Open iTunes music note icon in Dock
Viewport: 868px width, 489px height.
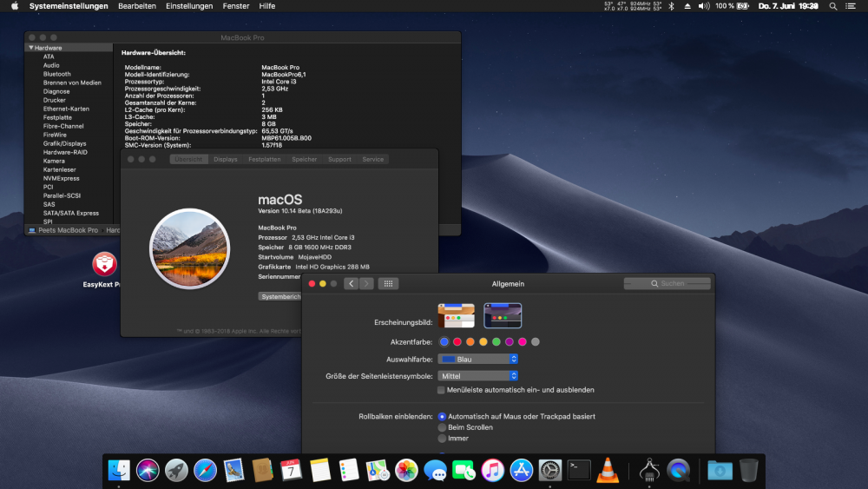click(x=493, y=471)
